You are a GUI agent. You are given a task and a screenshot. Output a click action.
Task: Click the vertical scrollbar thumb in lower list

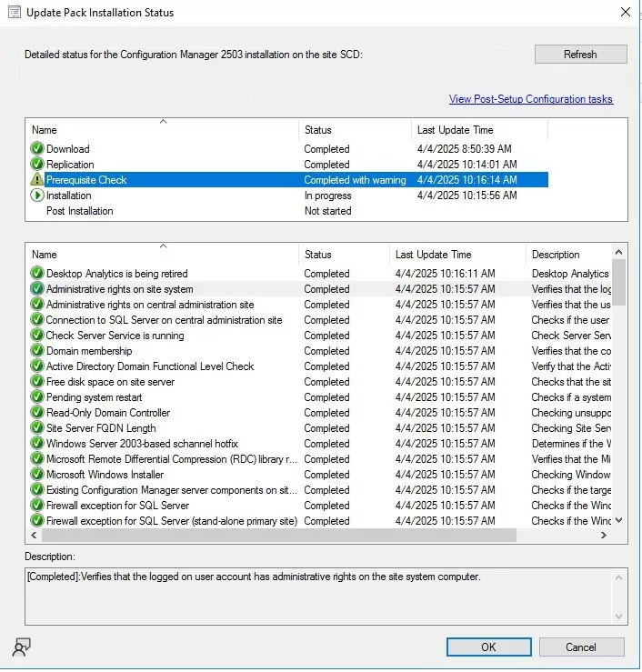point(618,283)
